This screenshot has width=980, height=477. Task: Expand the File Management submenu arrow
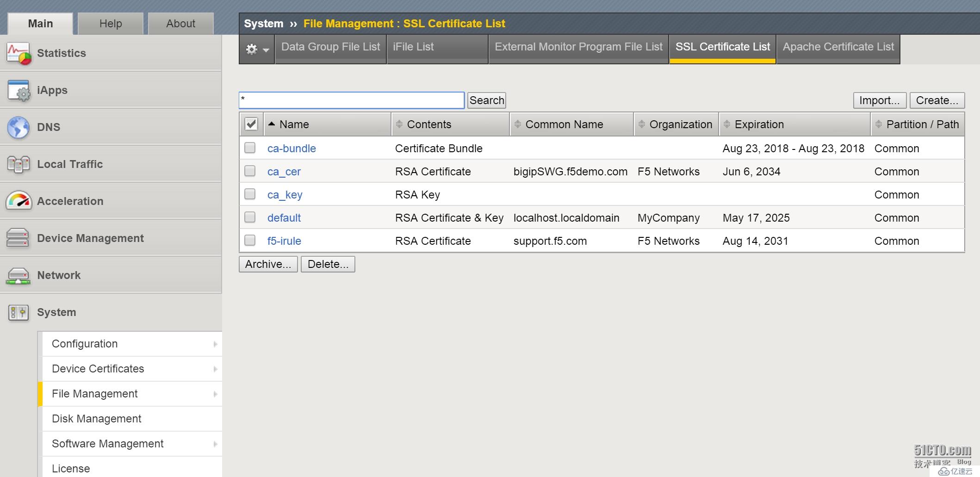(x=215, y=394)
